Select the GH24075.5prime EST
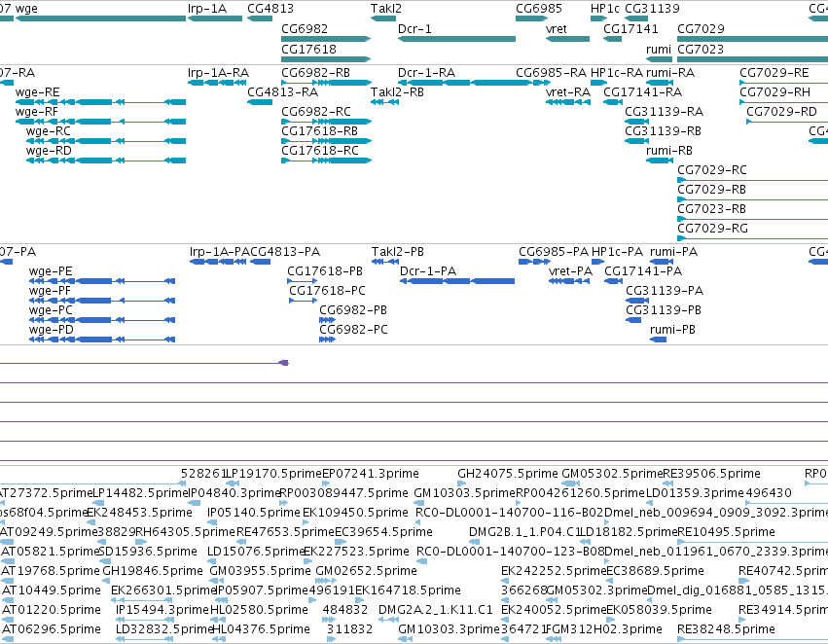 point(461,483)
